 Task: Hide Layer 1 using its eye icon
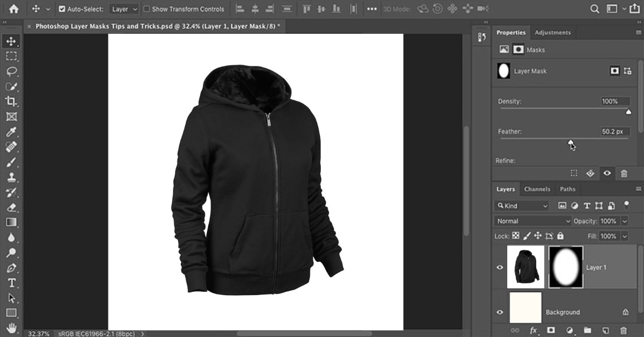(500, 267)
